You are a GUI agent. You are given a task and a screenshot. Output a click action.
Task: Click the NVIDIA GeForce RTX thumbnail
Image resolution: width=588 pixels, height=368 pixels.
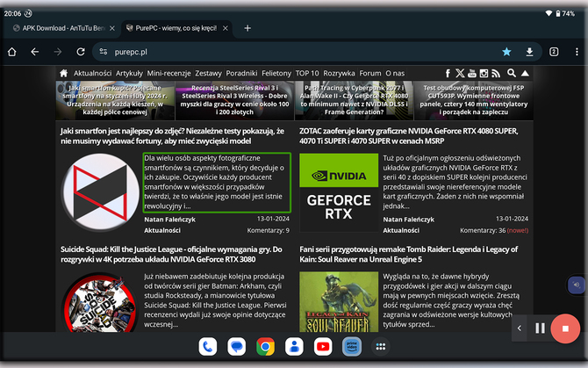[339, 192]
